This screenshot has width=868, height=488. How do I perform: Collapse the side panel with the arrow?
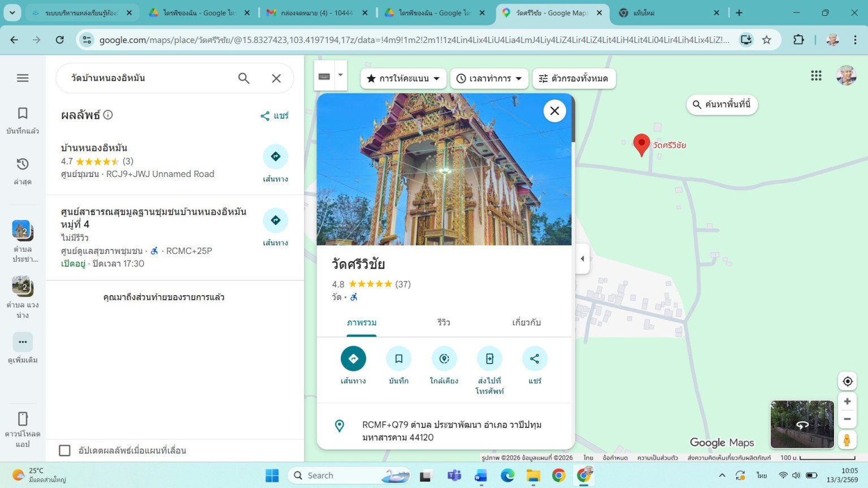tap(583, 259)
